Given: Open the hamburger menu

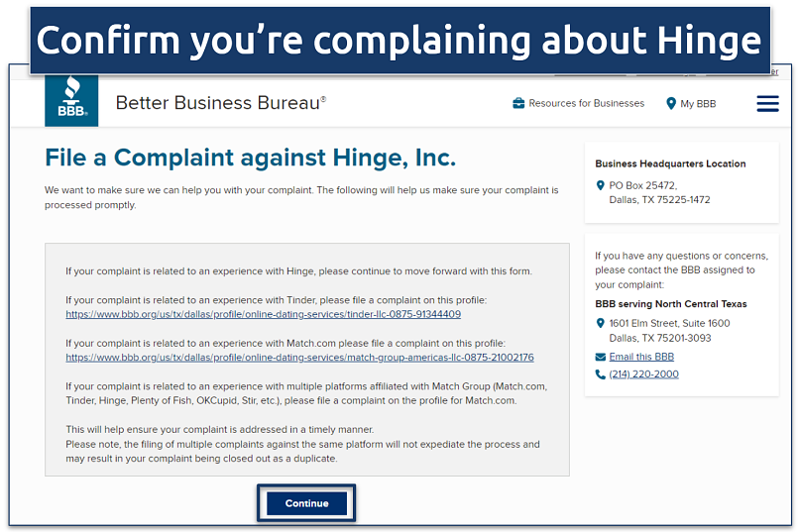Looking at the screenshot, I should [x=767, y=103].
